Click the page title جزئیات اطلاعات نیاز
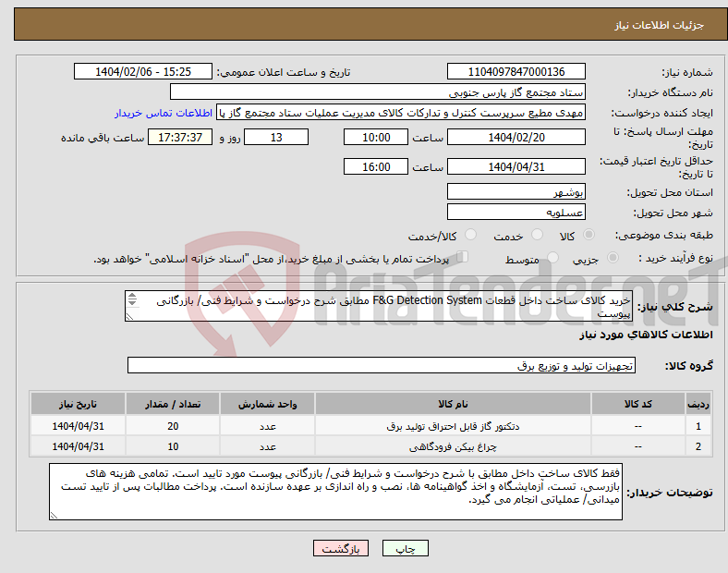This screenshot has height=573, width=728. click(660, 25)
